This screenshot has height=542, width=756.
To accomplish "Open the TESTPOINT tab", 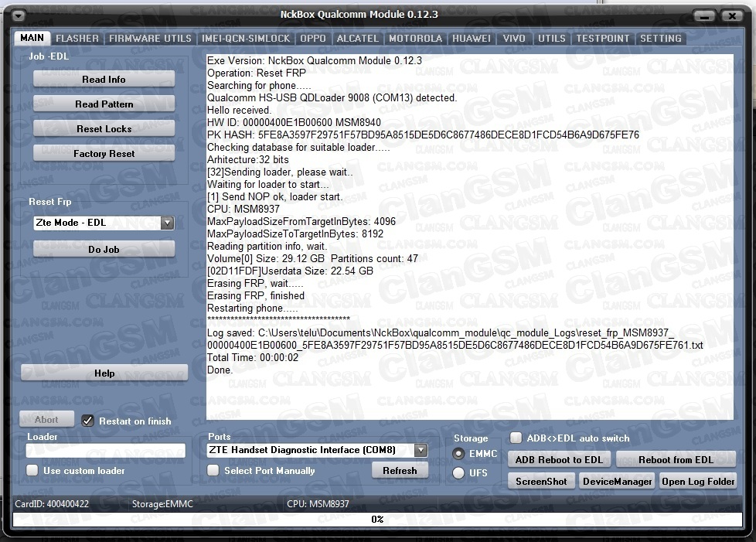I will (603, 38).
